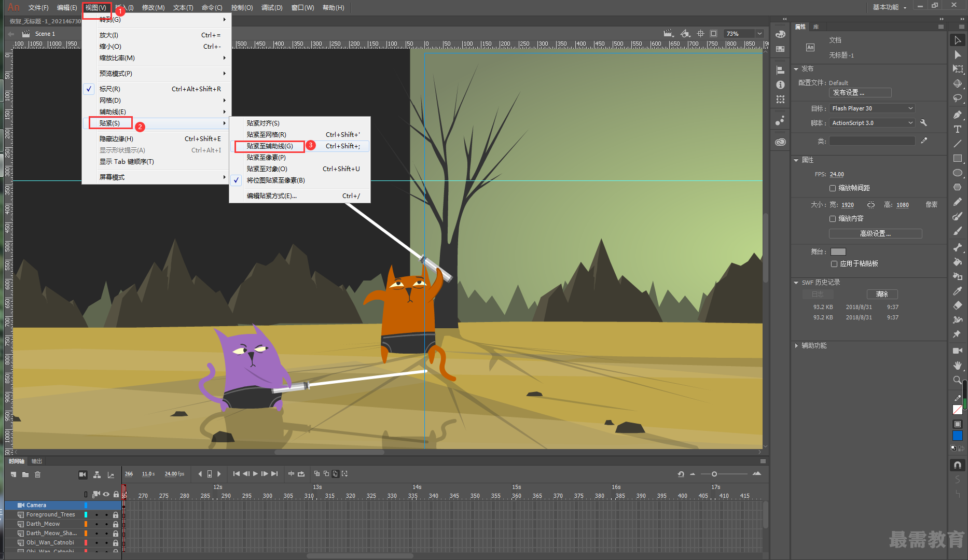The height and width of the screenshot is (560, 968).
Task: Click the New Folder icon in timeline
Action: pos(25,474)
